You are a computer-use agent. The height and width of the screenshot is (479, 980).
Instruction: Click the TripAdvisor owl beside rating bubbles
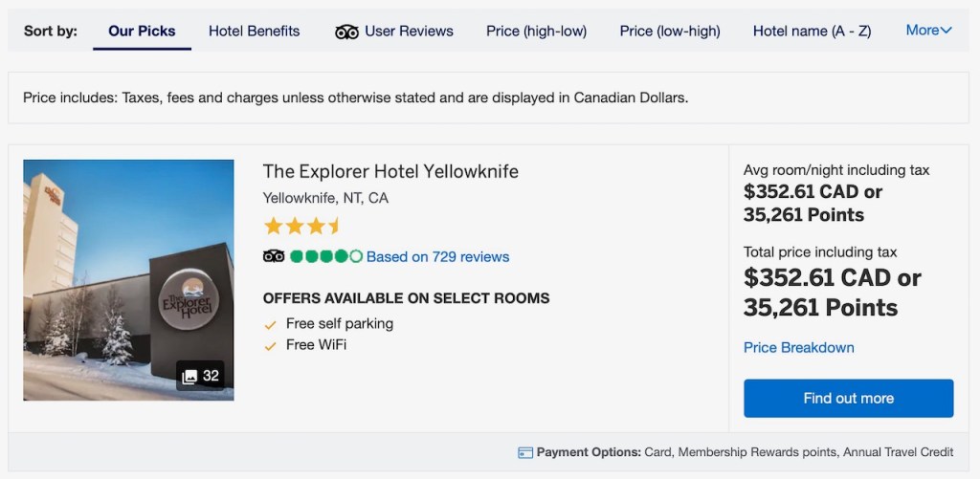274,256
